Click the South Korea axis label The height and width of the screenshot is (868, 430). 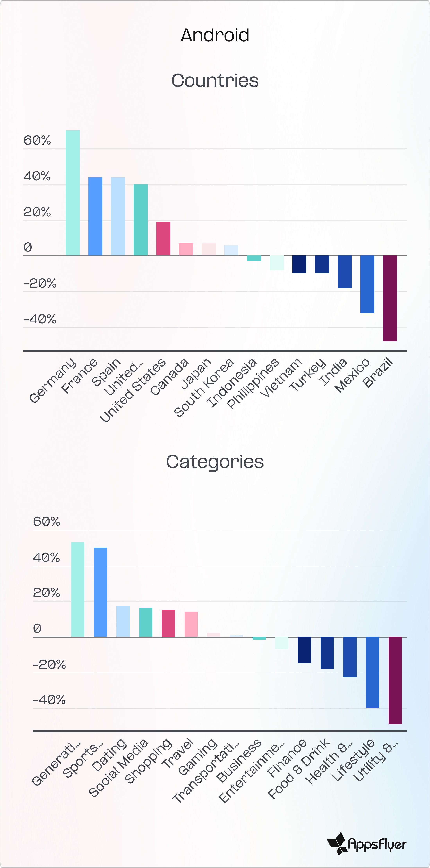(x=204, y=388)
